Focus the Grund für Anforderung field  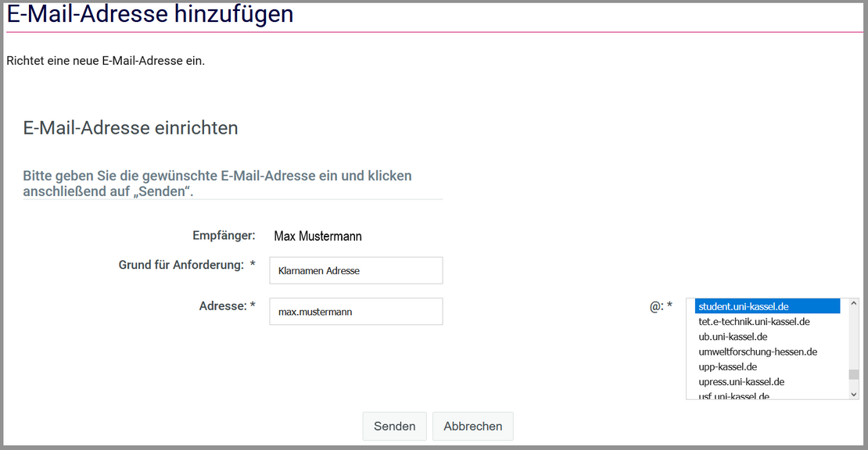point(356,270)
